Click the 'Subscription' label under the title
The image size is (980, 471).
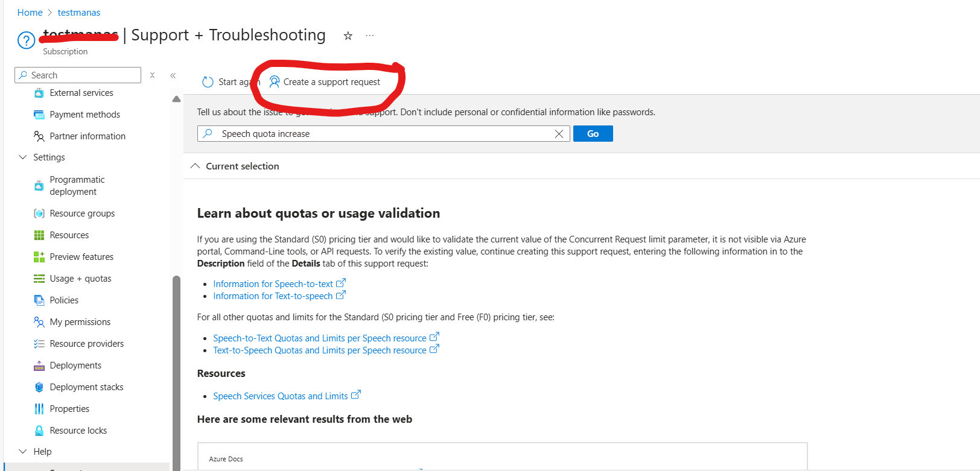tap(65, 52)
